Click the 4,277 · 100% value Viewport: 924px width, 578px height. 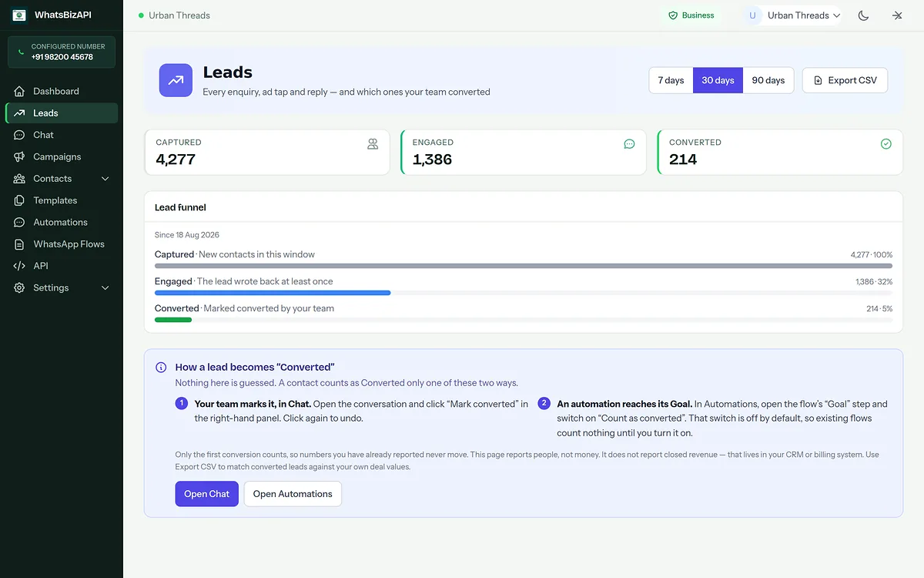(x=872, y=254)
